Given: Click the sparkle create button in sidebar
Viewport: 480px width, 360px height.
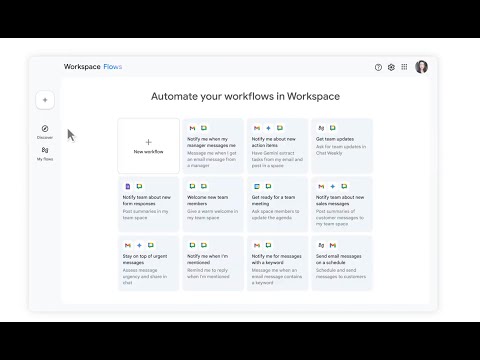Looking at the screenshot, I should click(x=45, y=100).
